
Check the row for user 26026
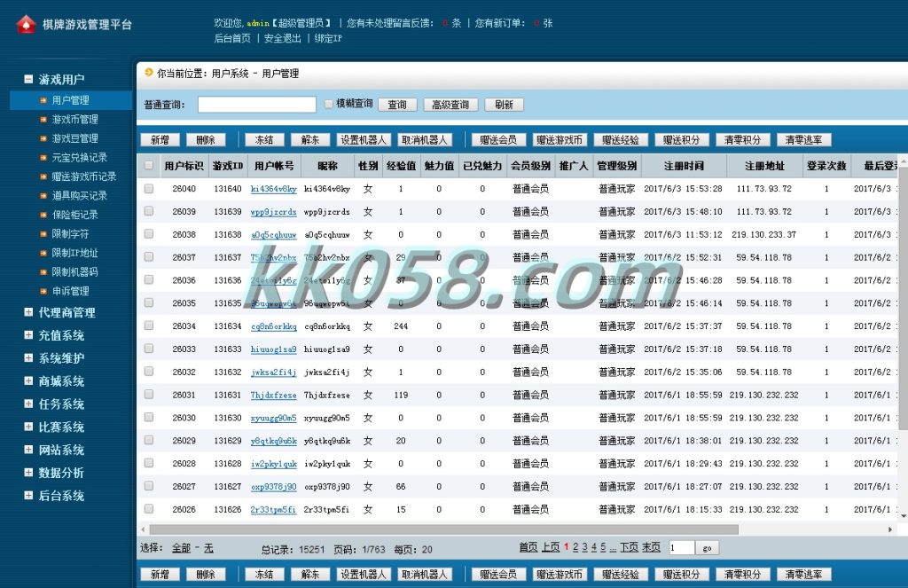pos(149,509)
